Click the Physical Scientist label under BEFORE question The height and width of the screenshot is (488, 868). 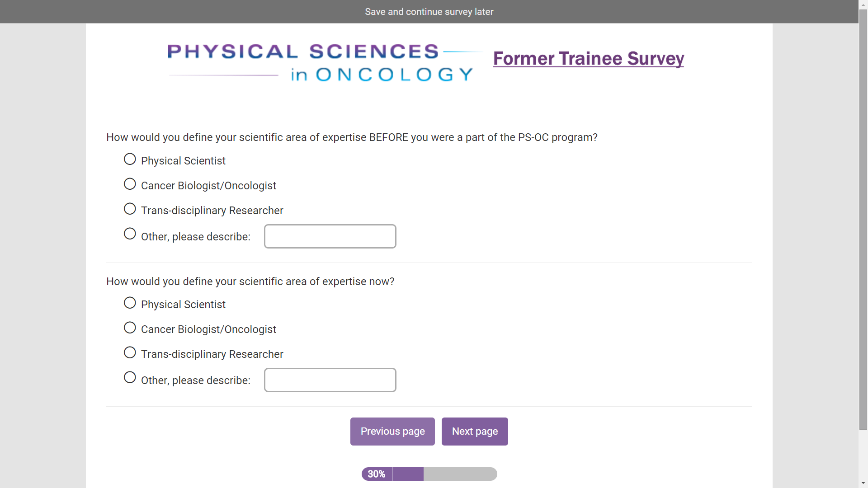click(x=183, y=161)
